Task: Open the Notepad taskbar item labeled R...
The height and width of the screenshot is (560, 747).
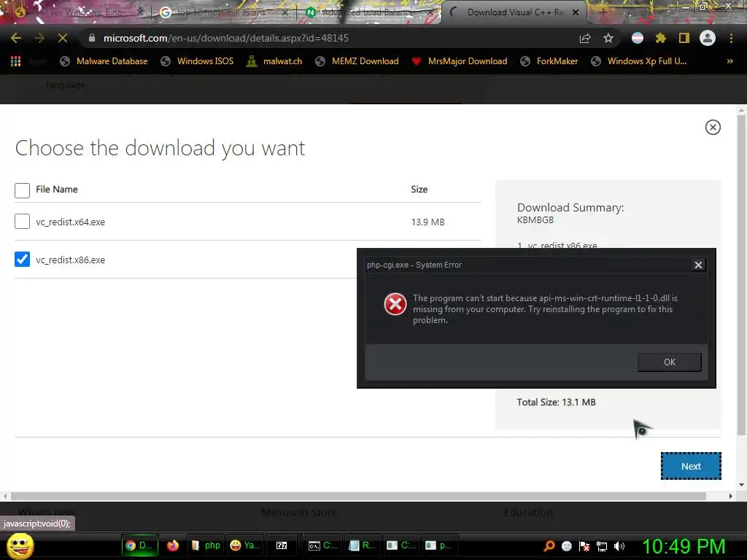Action: coord(362,545)
